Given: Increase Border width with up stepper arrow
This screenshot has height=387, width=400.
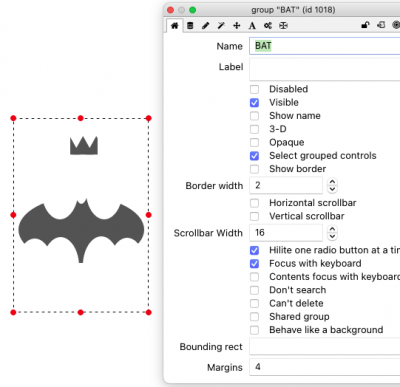Looking at the screenshot, I should (x=332, y=182).
